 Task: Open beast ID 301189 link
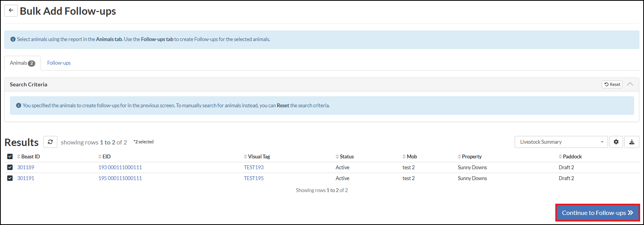pos(26,167)
